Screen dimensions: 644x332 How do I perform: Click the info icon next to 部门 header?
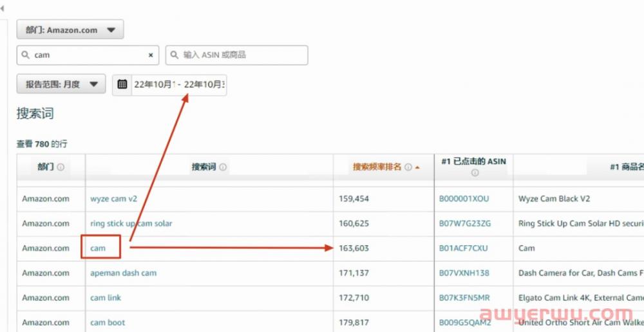click(61, 167)
